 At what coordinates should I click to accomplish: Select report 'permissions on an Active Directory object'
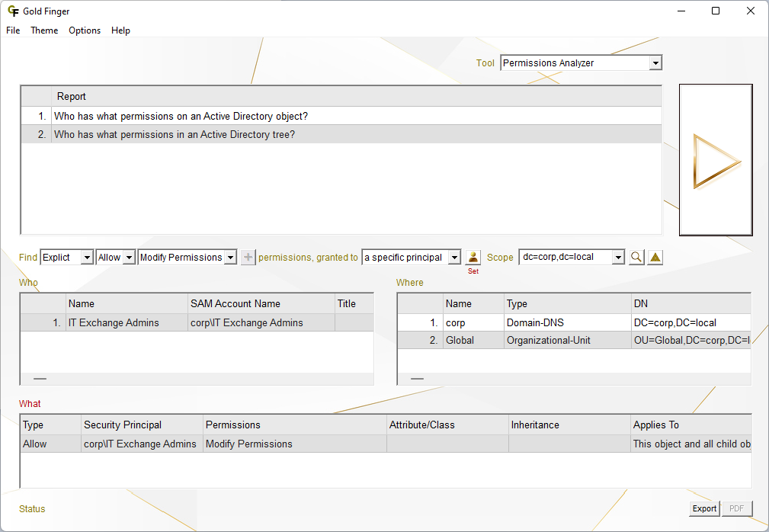coord(181,116)
